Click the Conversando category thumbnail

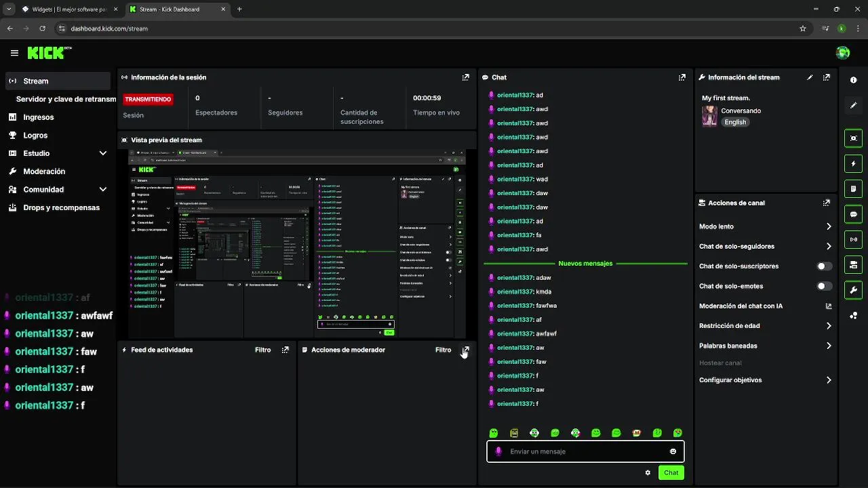[x=709, y=116]
